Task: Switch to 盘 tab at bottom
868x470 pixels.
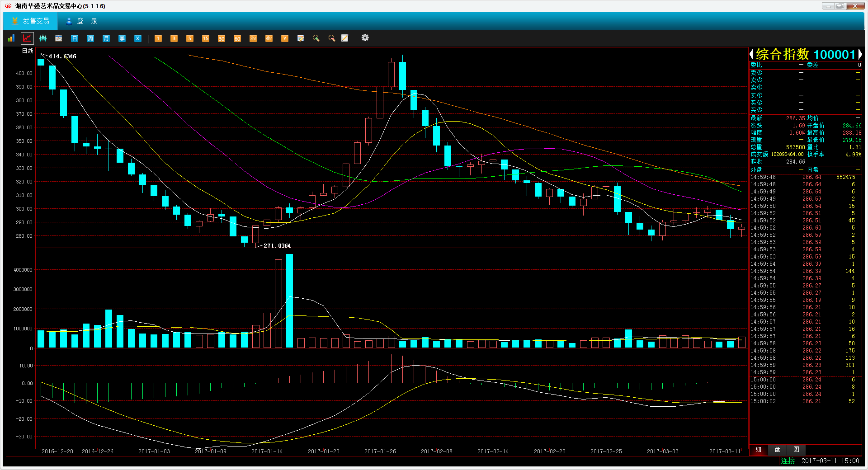Action: click(x=778, y=449)
